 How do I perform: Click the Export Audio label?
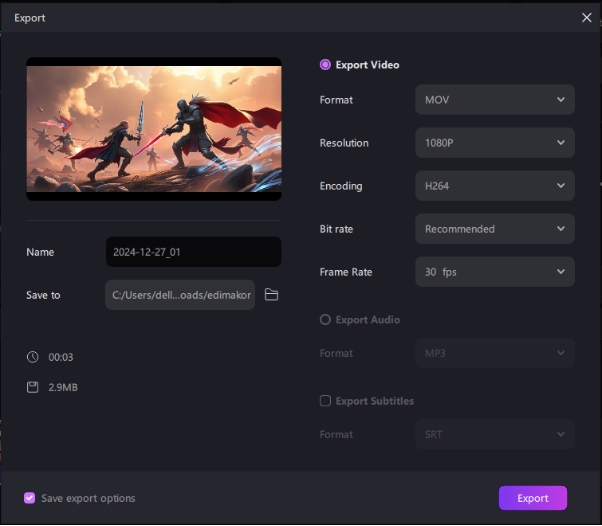pos(368,319)
